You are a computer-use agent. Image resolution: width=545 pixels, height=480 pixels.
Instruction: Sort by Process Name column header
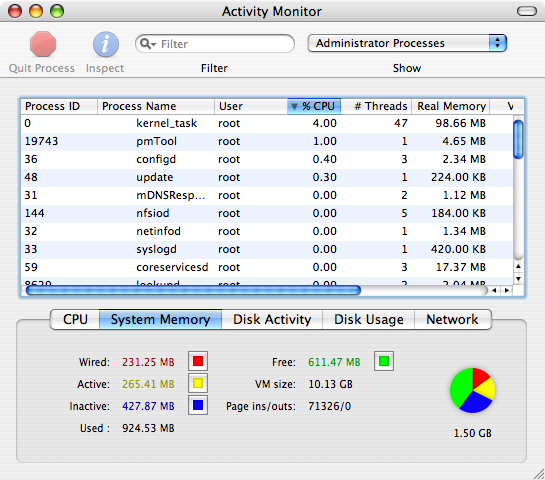pos(156,106)
